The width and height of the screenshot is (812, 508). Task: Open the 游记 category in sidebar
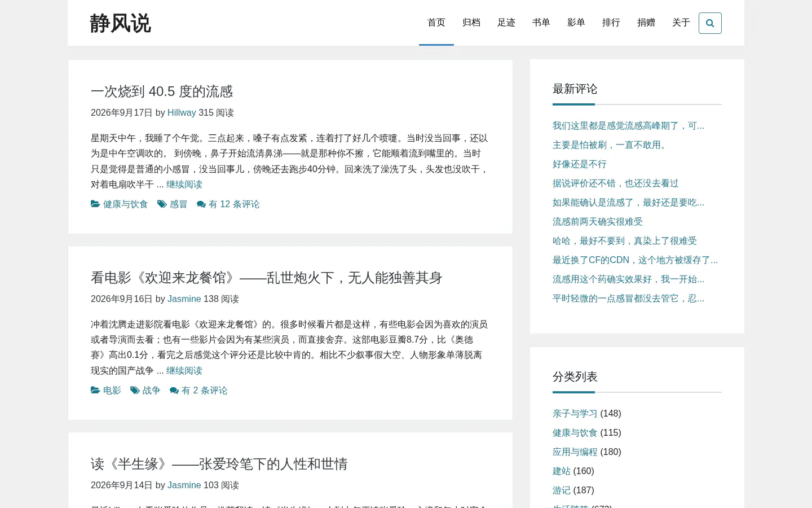pos(562,491)
